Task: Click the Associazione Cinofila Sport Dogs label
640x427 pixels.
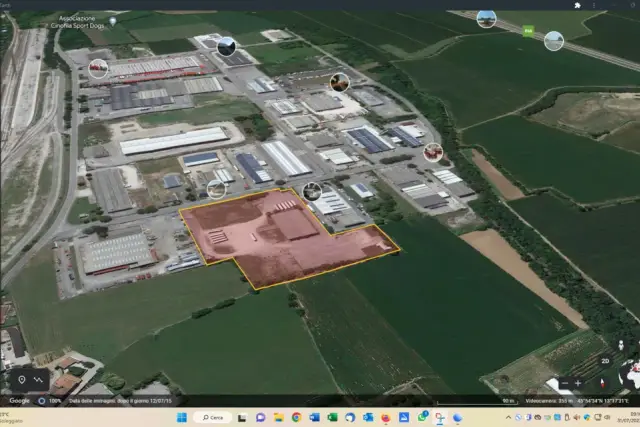Action: [x=78, y=22]
